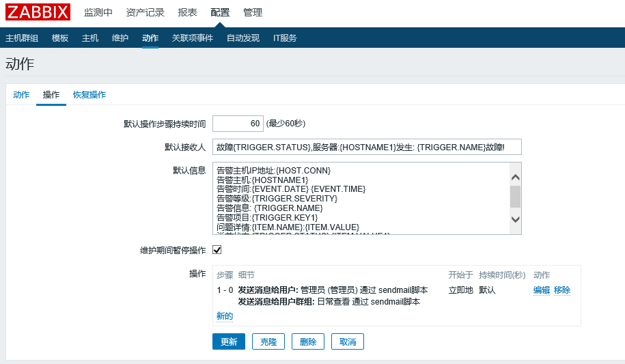
Task: Click the (最少60秒) hint text
Action: pos(286,124)
